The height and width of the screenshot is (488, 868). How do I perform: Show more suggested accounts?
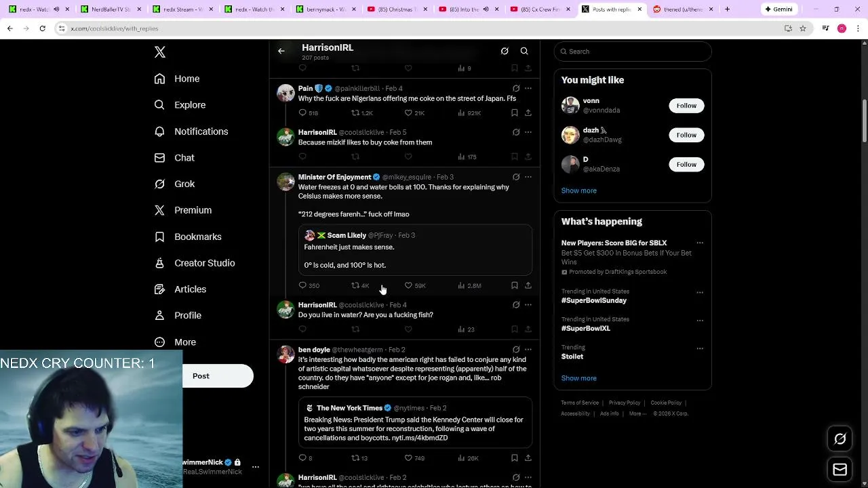(578, 190)
